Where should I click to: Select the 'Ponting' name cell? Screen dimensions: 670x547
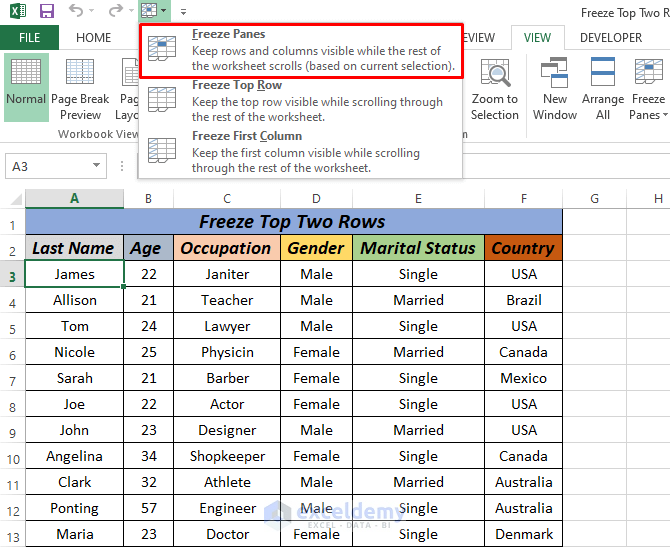74,508
